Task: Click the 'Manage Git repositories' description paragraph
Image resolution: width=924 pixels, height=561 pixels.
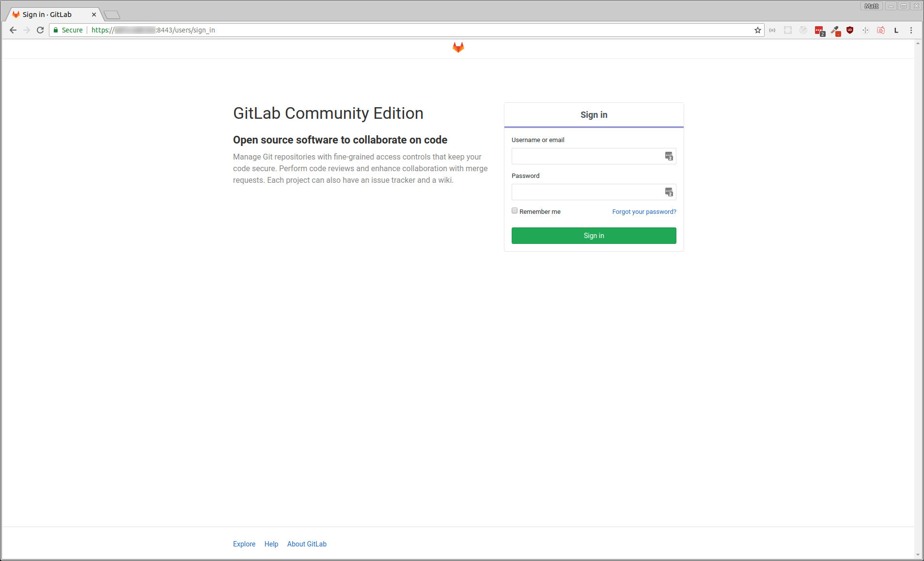Action: click(360, 169)
